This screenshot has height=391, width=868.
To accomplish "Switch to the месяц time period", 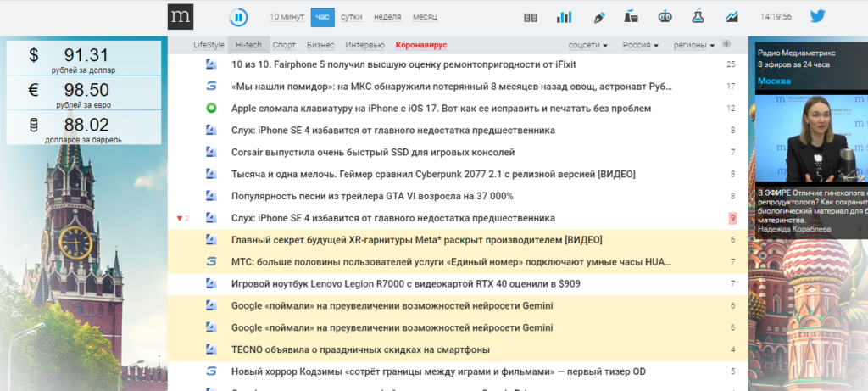I will tap(425, 17).
